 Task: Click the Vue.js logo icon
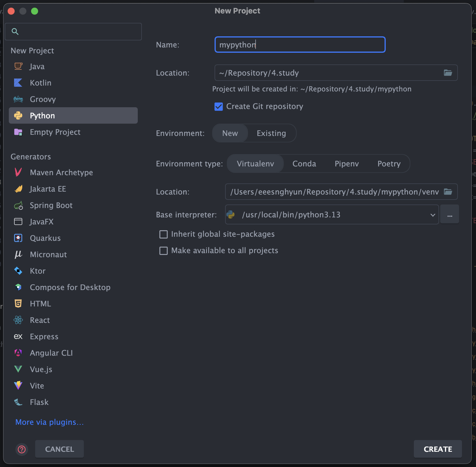tap(18, 369)
